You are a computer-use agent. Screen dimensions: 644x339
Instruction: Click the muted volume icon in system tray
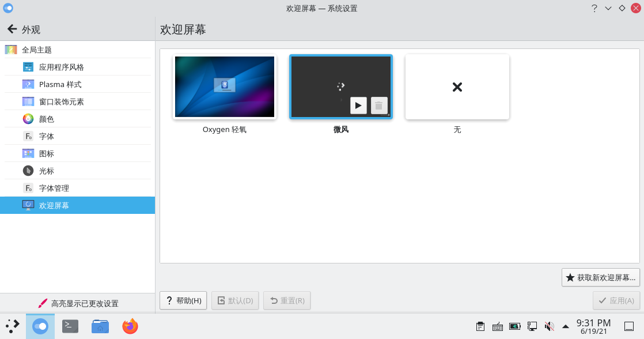(549, 326)
